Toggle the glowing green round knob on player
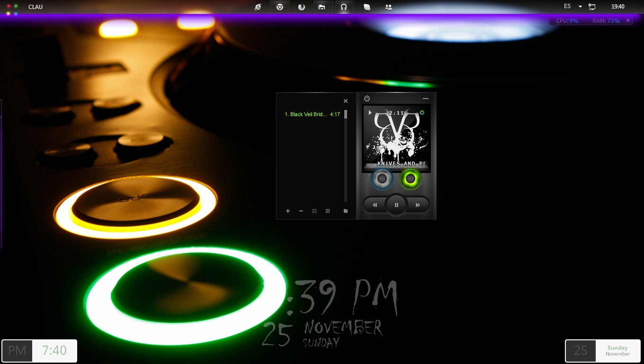This screenshot has height=364, width=644. (x=410, y=179)
